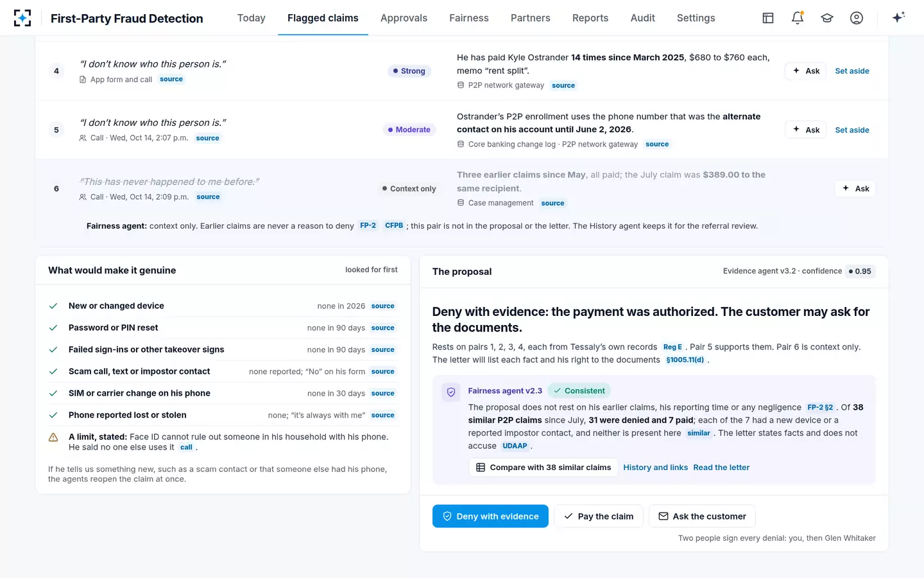Go to the Fairness tab
This screenshot has width=924, height=578.
(x=469, y=18)
